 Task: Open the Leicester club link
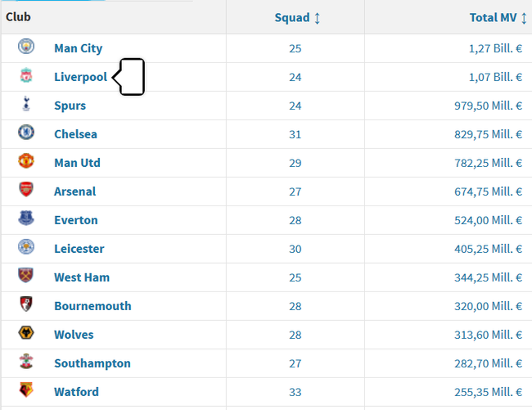pos(79,249)
